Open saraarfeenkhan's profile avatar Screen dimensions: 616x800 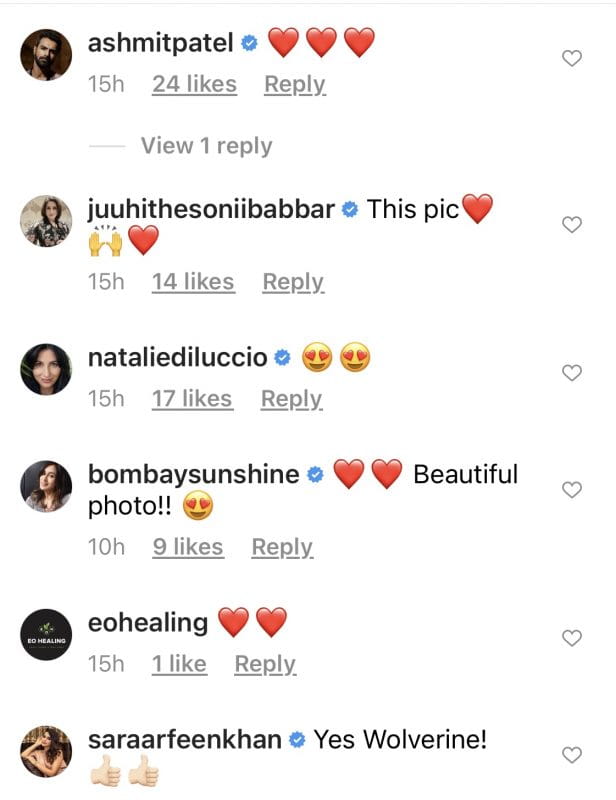(46, 752)
